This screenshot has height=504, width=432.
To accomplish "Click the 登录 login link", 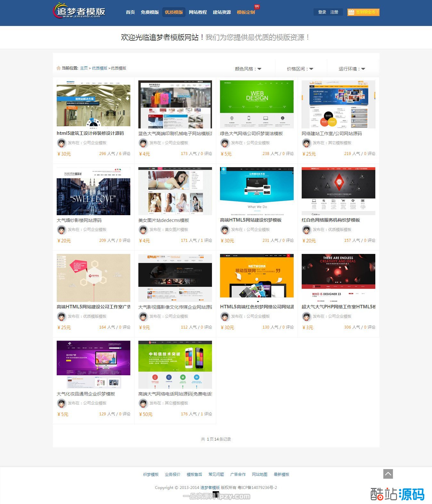I will click(322, 12).
